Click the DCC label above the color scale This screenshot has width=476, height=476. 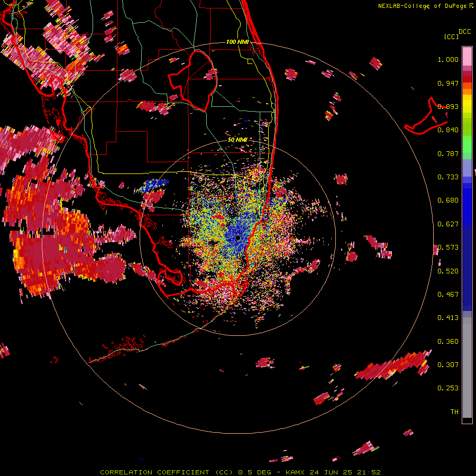point(464,32)
